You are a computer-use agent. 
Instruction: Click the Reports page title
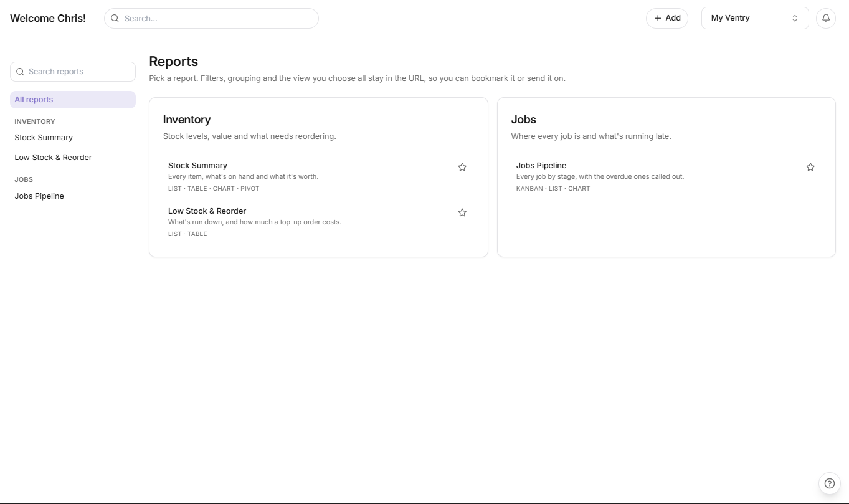pos(174,62)
